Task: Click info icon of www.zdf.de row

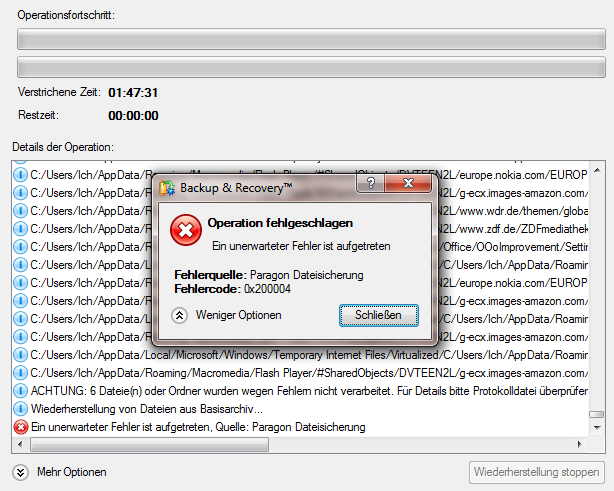Action: coord(20,229)
